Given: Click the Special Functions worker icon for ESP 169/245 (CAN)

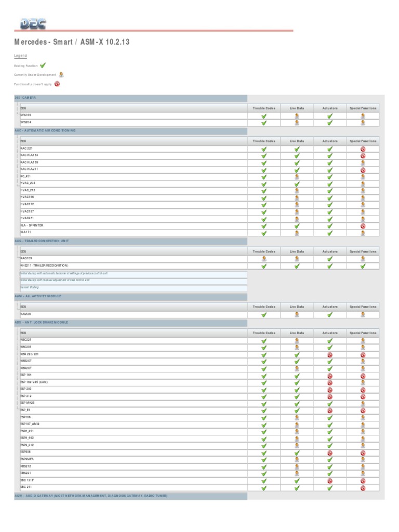Looking at the screenshot, I should (363, 383).
